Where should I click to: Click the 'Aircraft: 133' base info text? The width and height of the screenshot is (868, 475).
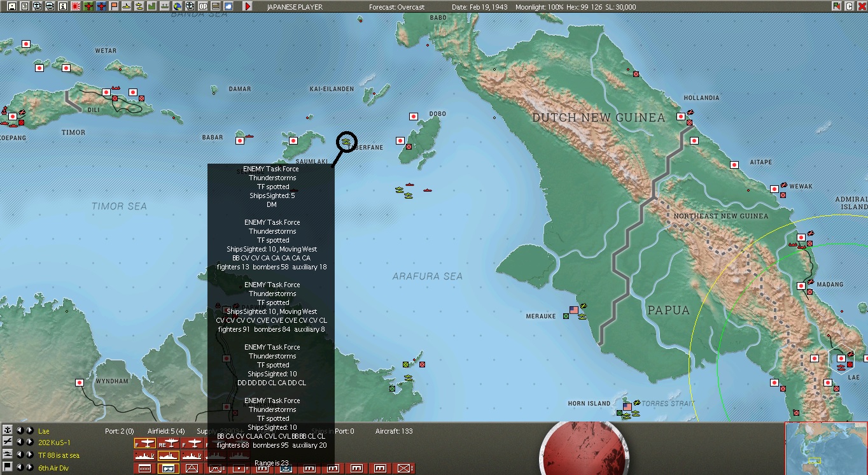click(394, 431)
